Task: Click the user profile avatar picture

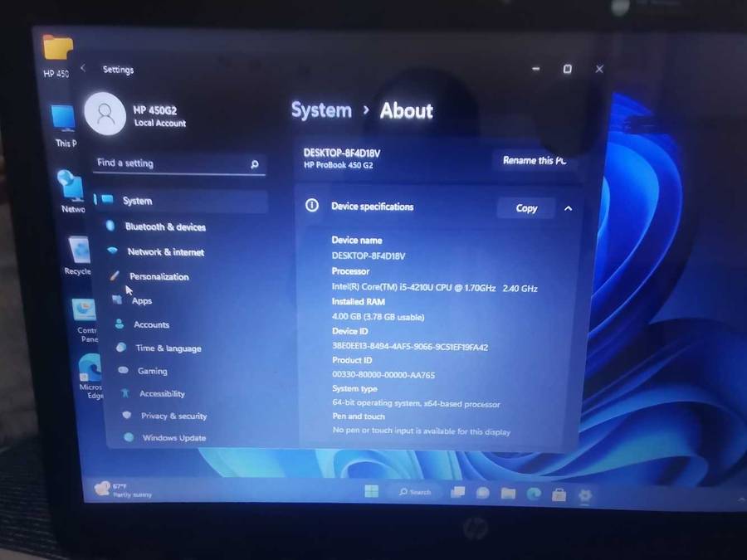Action: click(x=105, y=114)
